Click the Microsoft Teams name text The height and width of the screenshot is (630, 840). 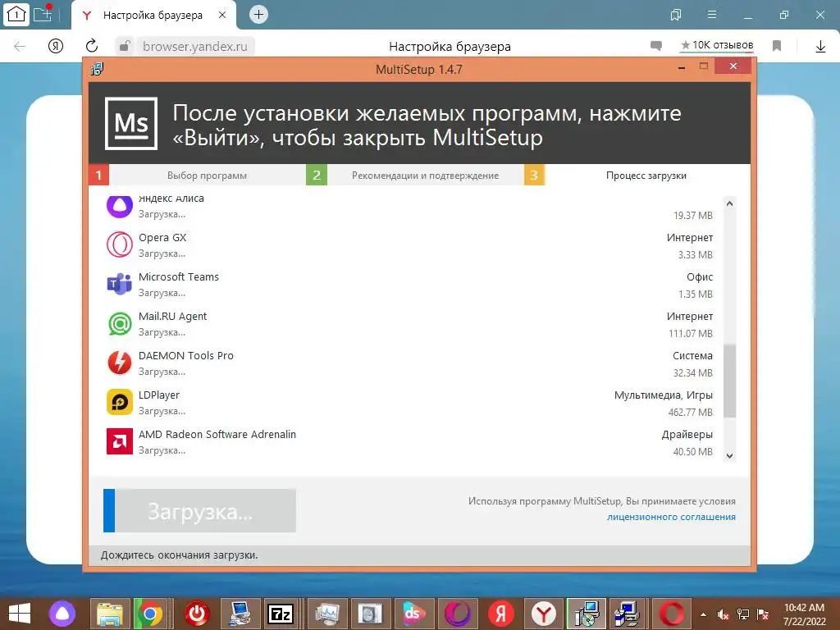[178, 276]
